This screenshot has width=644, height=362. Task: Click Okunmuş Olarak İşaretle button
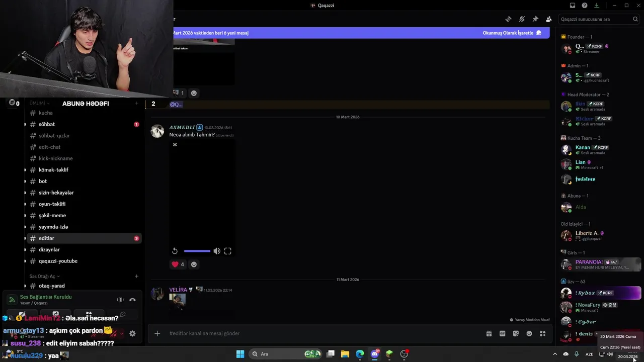(x=512, y=33)
